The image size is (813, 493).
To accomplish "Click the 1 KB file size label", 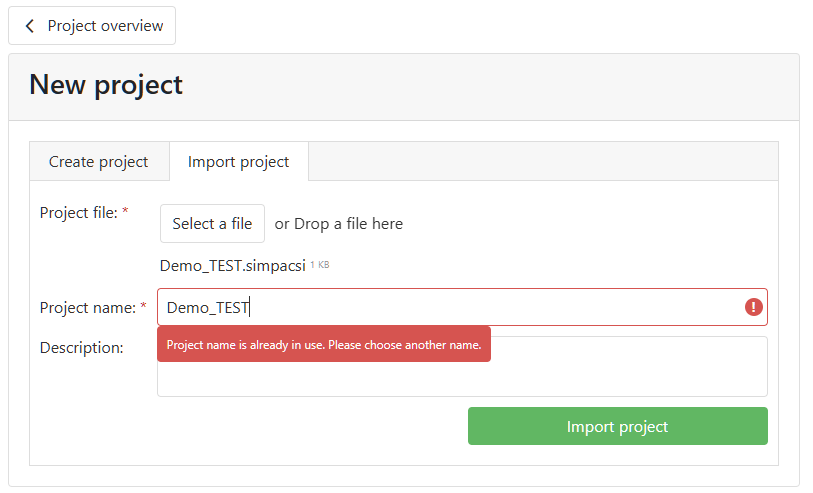I will 320,265.
